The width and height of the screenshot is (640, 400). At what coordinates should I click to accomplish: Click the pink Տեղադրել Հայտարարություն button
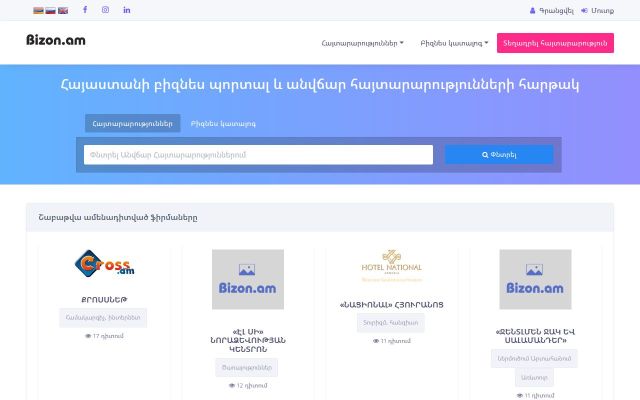tap(555, 43)
